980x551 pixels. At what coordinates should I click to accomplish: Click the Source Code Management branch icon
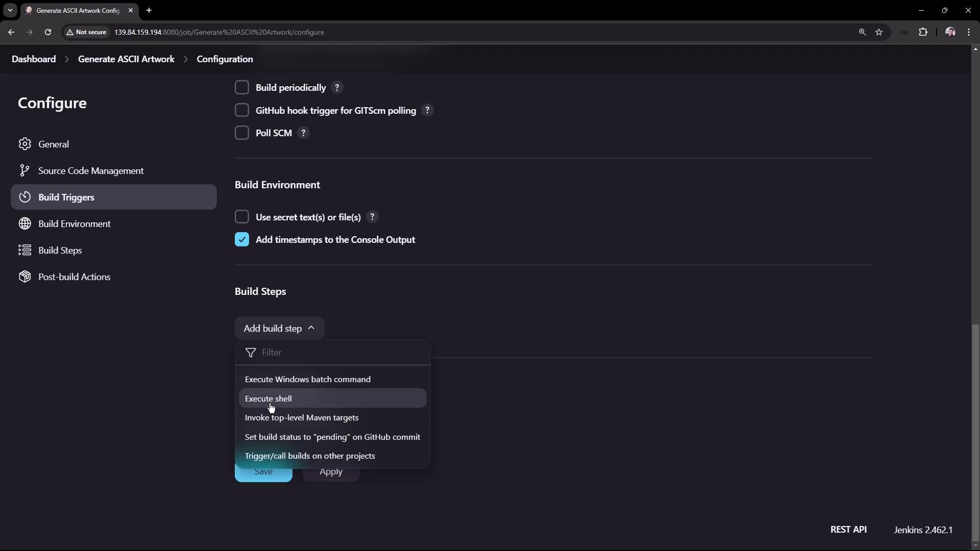24,170
